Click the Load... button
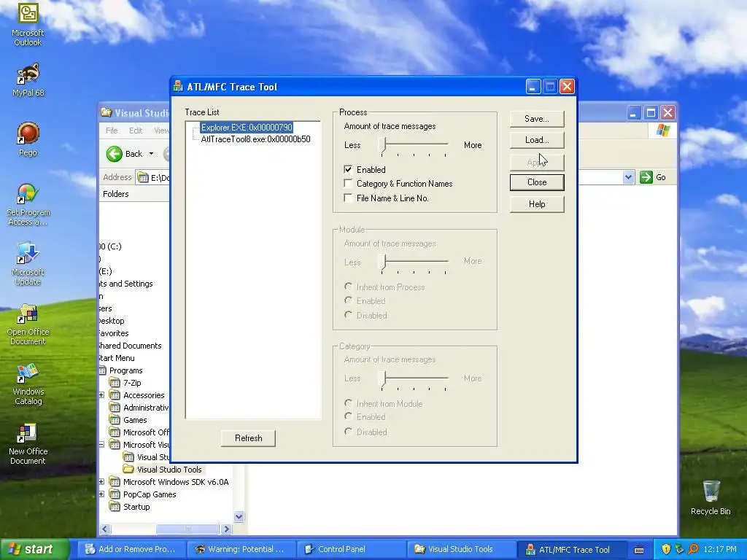747x560 pixels. [537, 140]
